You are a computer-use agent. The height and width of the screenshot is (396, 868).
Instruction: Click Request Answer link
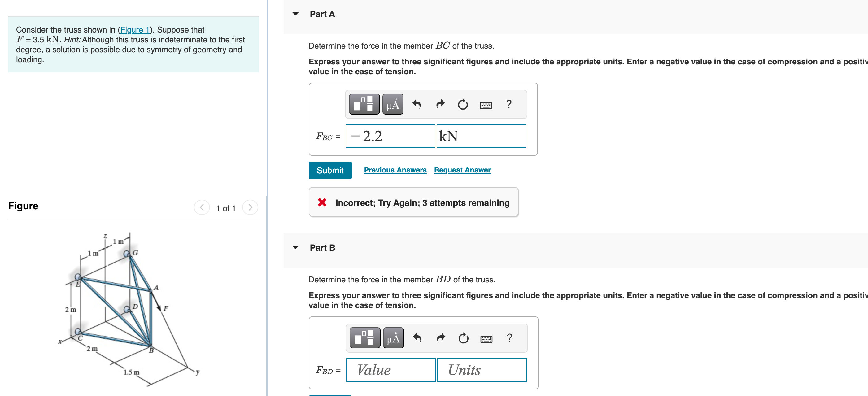click(462, 170)
